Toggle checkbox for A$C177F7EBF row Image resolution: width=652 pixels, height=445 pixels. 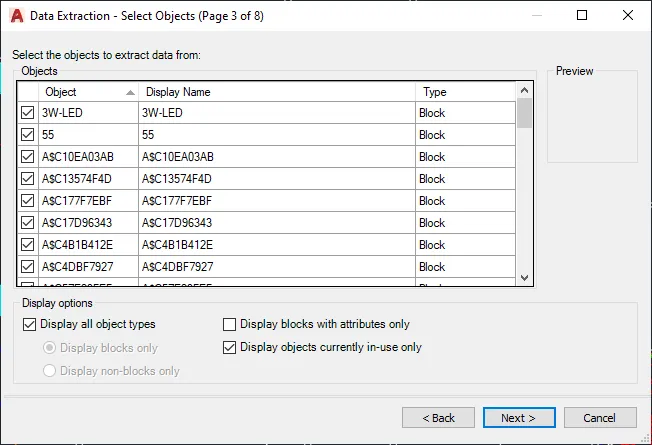pyautogui.click(x=27, y=200)
